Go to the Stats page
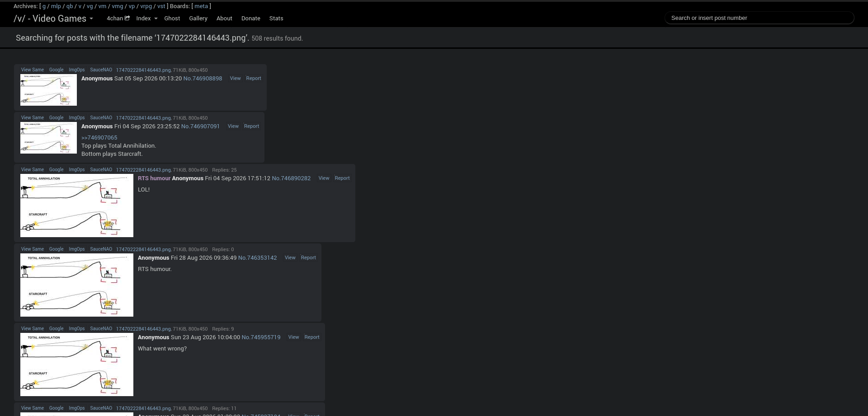868x416 pixels. click(x=276, y=18)
